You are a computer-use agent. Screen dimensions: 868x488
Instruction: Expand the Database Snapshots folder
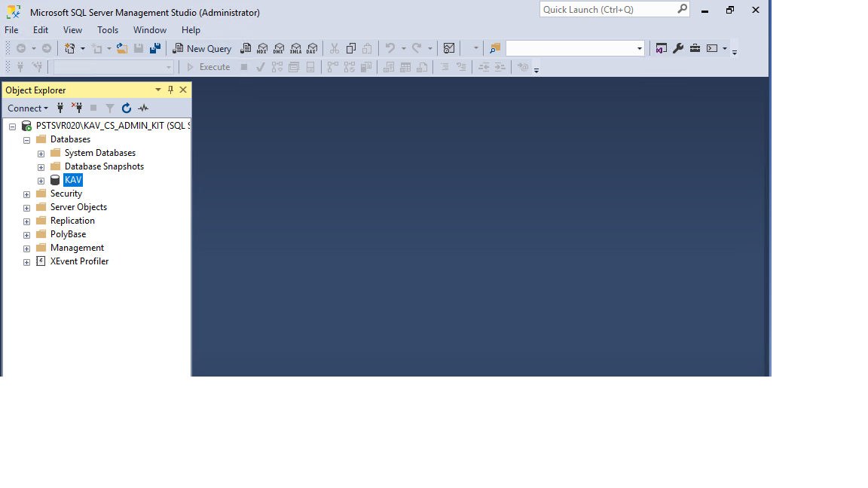(41, 167)
